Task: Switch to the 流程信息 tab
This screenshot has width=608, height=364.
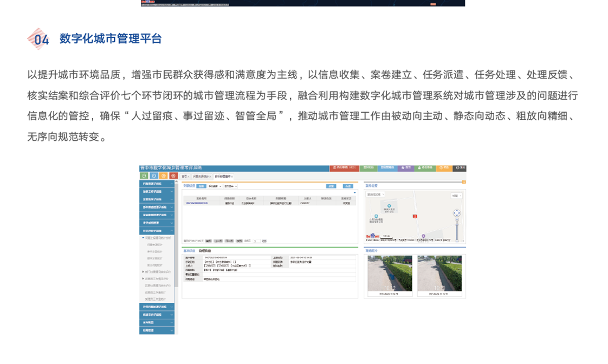Action: coord(205,251)
